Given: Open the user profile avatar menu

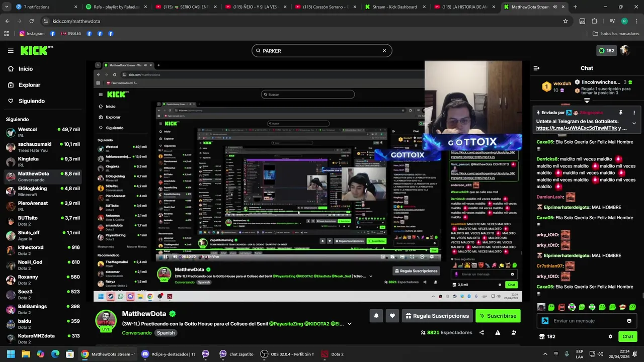Looking at the screenshot, I should (x=625, y=51).
